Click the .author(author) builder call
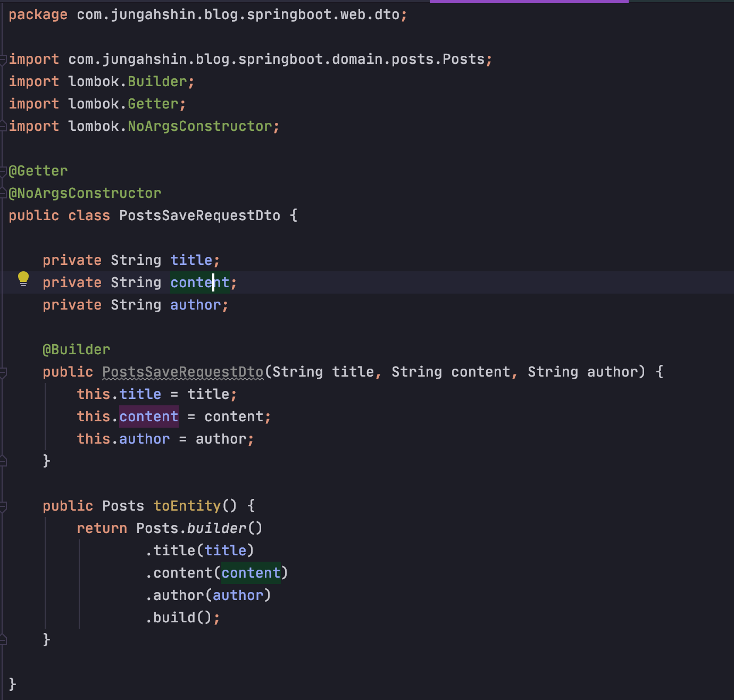Viewport: 734px width, 700px height. pos(208,595)
